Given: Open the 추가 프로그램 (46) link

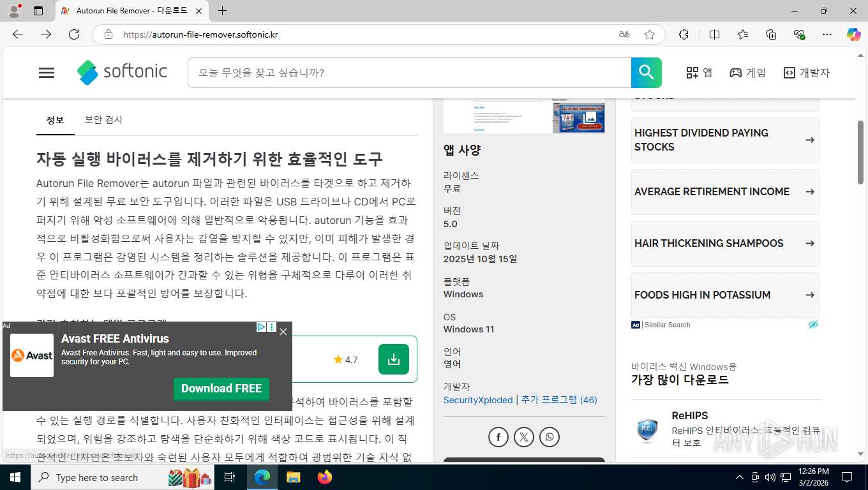Looking at the screenshot, I should [x=559, y=400].
